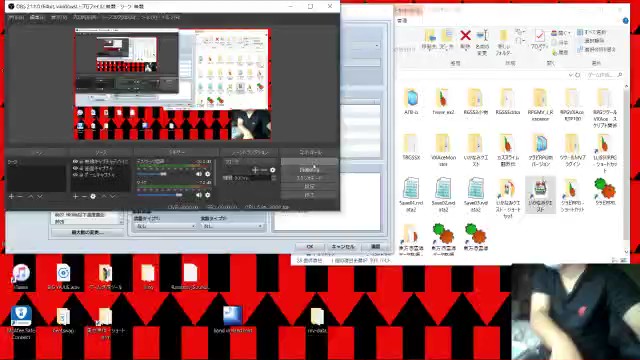The height and width of the screenshot is (360, 640).
Task: Select the Explorer ribbon tab
Action: (402, 20)
